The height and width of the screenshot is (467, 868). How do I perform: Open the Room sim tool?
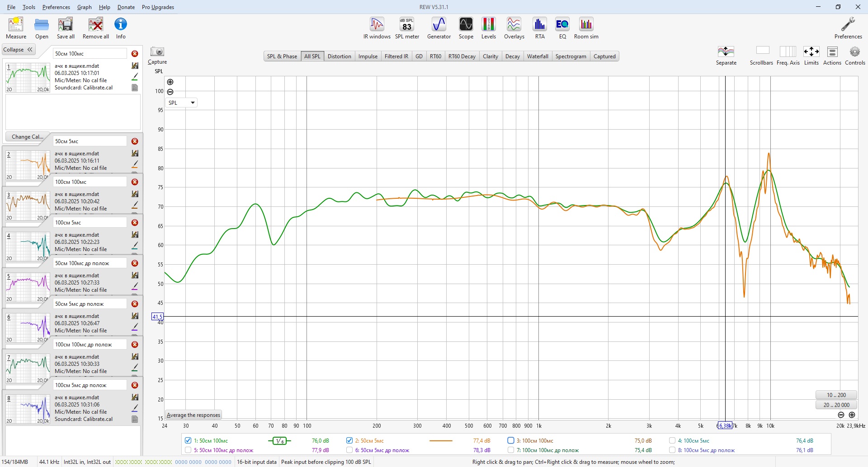(586, 28)
